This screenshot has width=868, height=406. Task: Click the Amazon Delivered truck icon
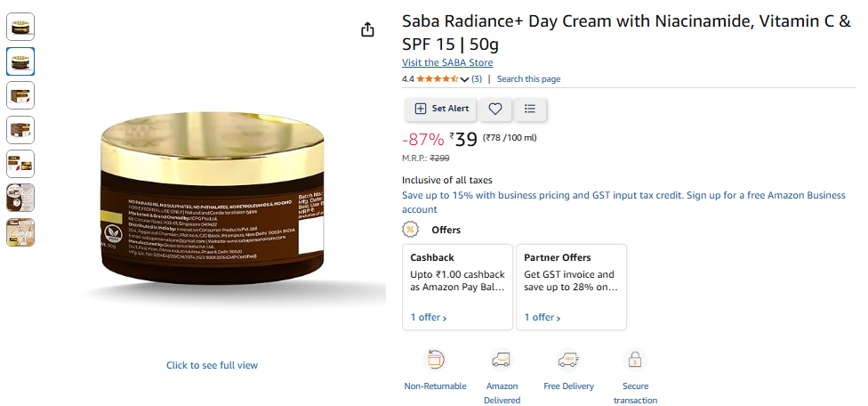[502, 360]
